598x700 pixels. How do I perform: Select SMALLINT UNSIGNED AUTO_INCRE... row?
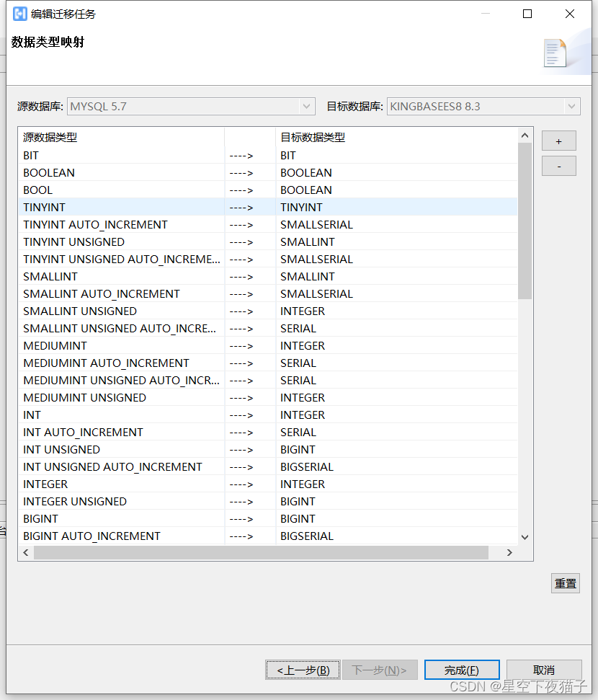(121, 329)
